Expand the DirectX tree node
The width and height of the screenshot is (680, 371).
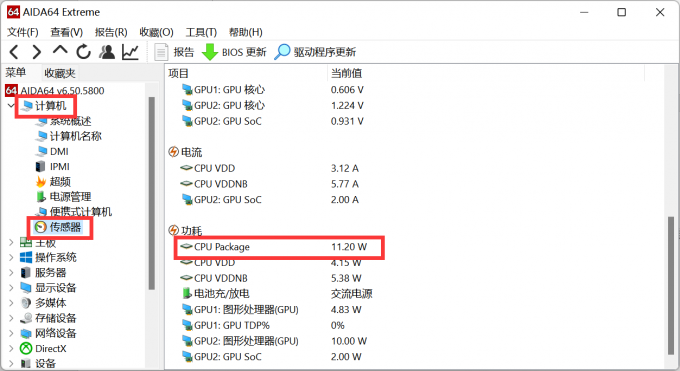point(11,348)
